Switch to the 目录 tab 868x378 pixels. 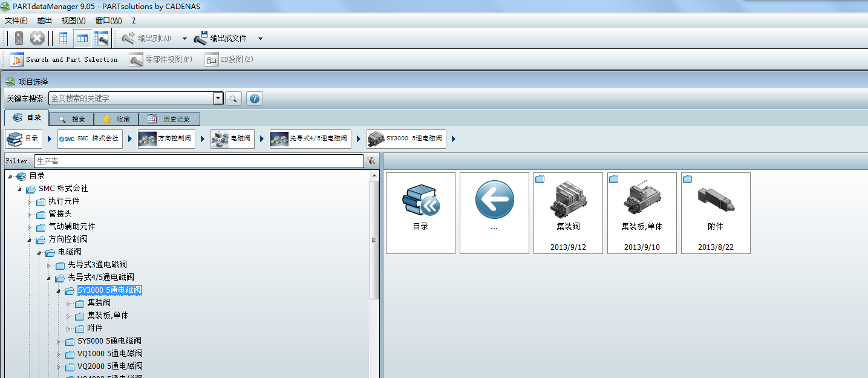pyautogui.click(x=27, y=118)
